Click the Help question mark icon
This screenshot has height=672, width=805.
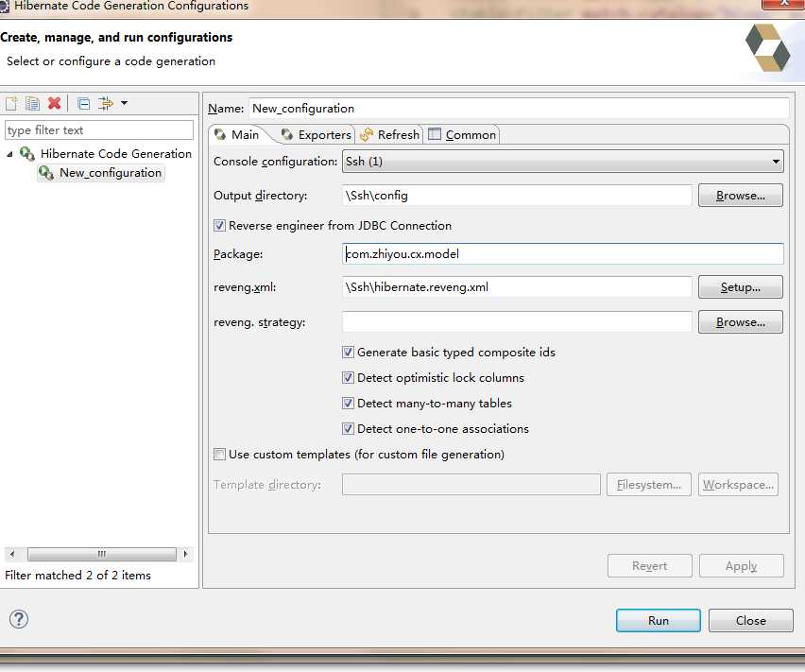coord(19,619)
